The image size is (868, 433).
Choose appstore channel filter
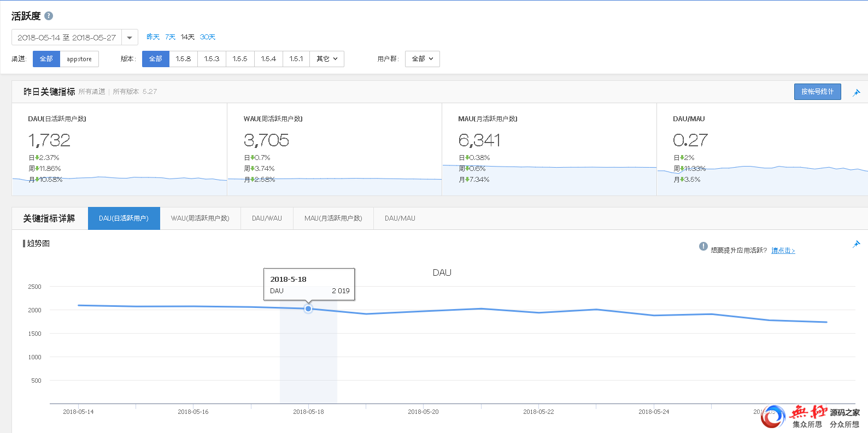[x=79, y=59]
